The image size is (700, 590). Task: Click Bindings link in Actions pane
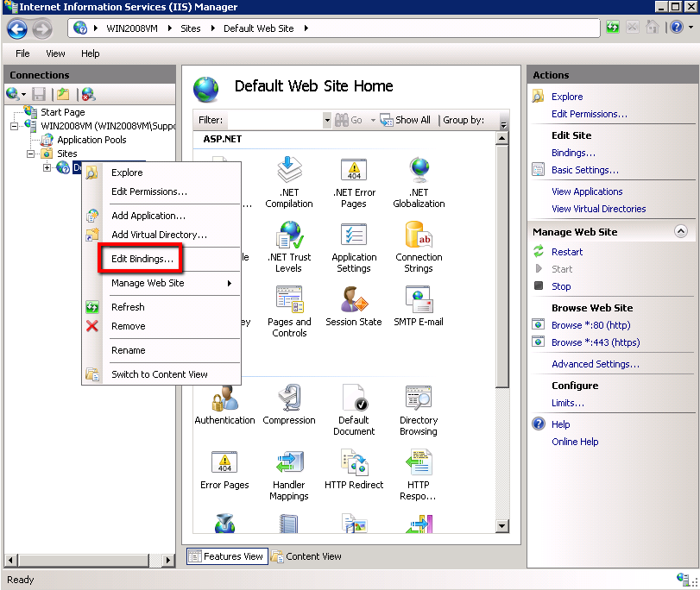tap(573, 153)
